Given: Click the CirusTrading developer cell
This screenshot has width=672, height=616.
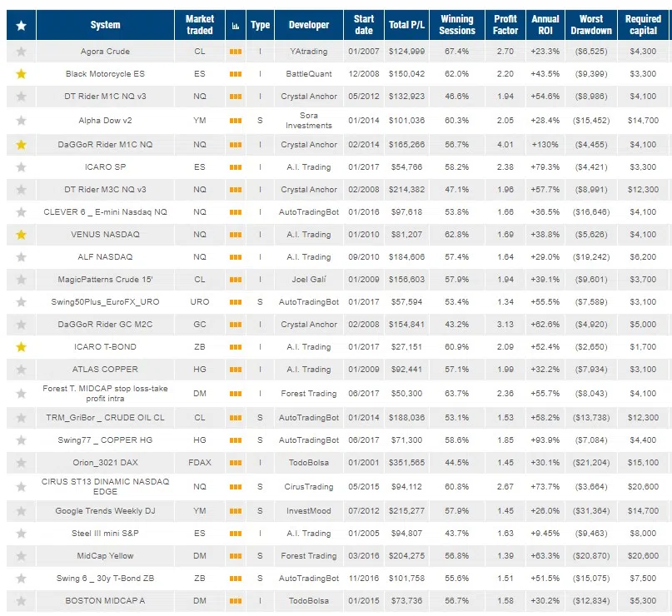Looking at the screenshot, I should pos(309,487).
